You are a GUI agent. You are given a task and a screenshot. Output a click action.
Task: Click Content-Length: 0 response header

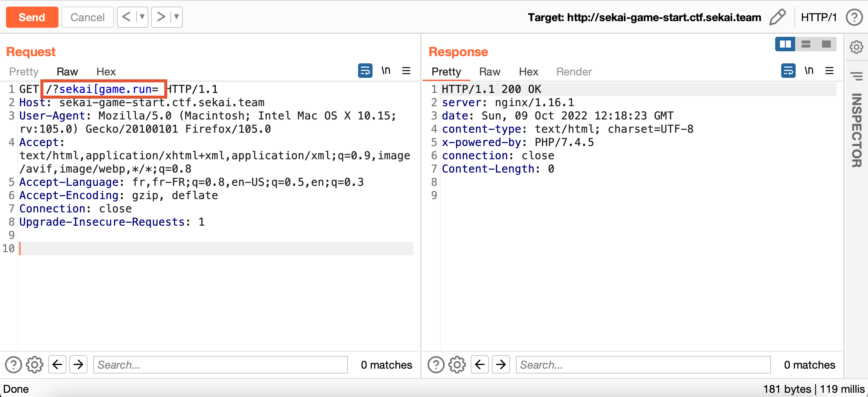tap(498, 169)
